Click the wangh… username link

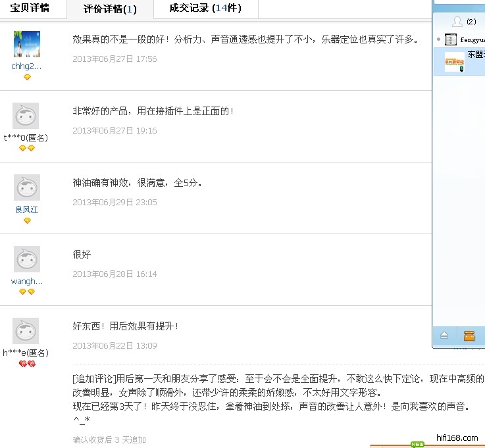(26, 281)
